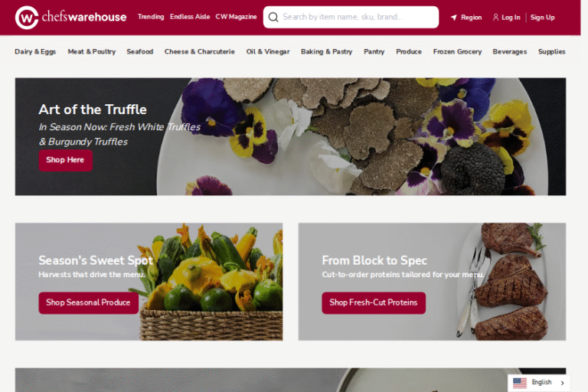
Task: Select the Frozen Grocery category
Action: pyautogui.click(x=457, y=52)
